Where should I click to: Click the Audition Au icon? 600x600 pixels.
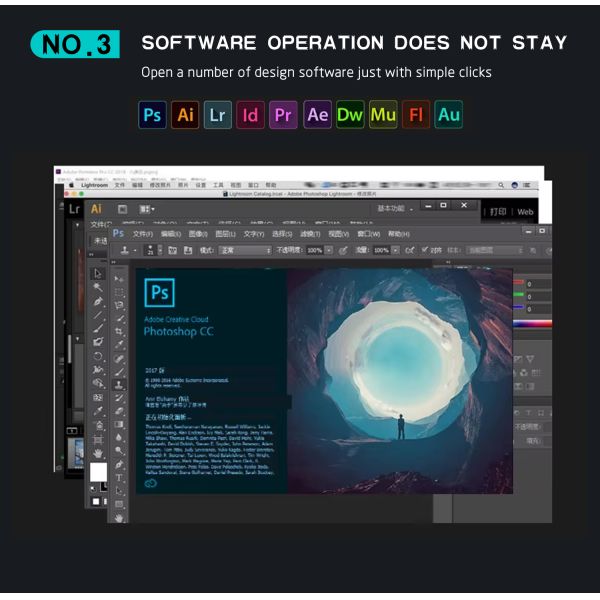click(449, 115)
